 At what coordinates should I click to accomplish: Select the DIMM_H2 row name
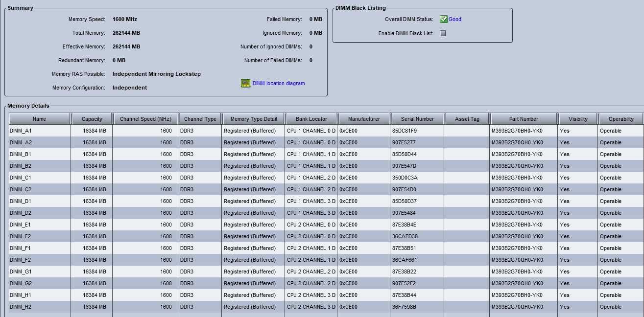coord(21,307)
